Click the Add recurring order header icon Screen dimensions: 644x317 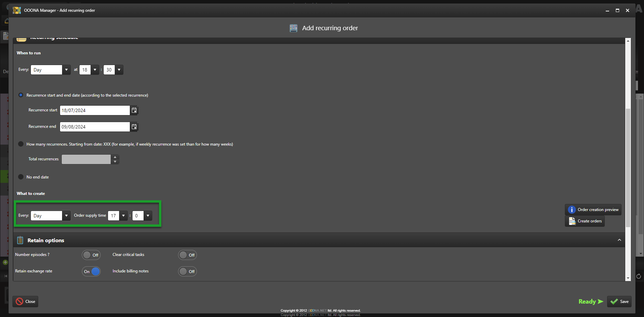point(293,28)
